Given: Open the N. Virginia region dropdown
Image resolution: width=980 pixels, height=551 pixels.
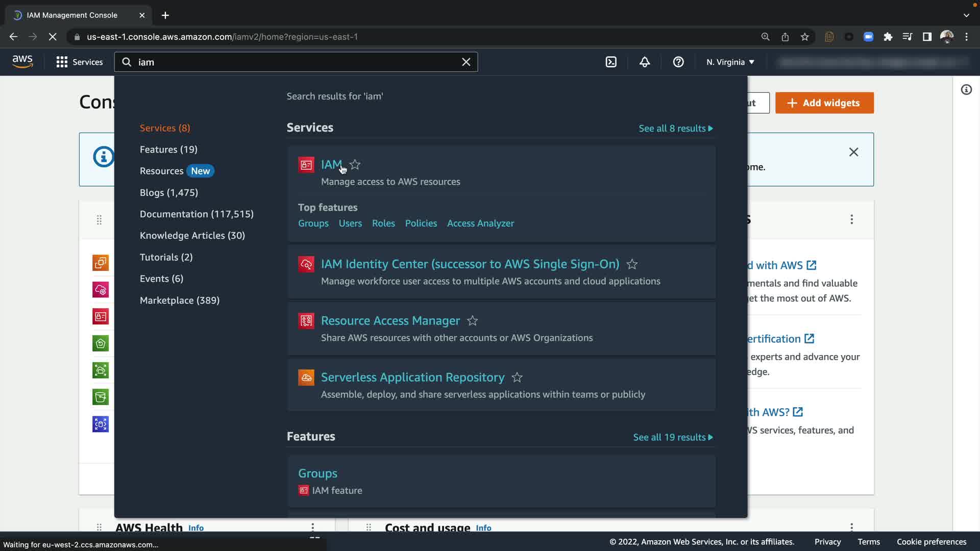Looking at the screenshot, I should [730, 62].
